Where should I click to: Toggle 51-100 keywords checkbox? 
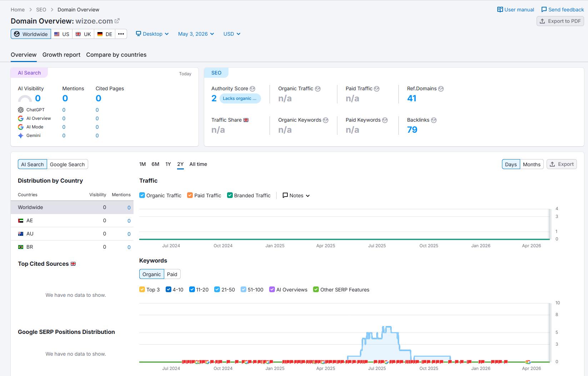(x=243, y=289)
